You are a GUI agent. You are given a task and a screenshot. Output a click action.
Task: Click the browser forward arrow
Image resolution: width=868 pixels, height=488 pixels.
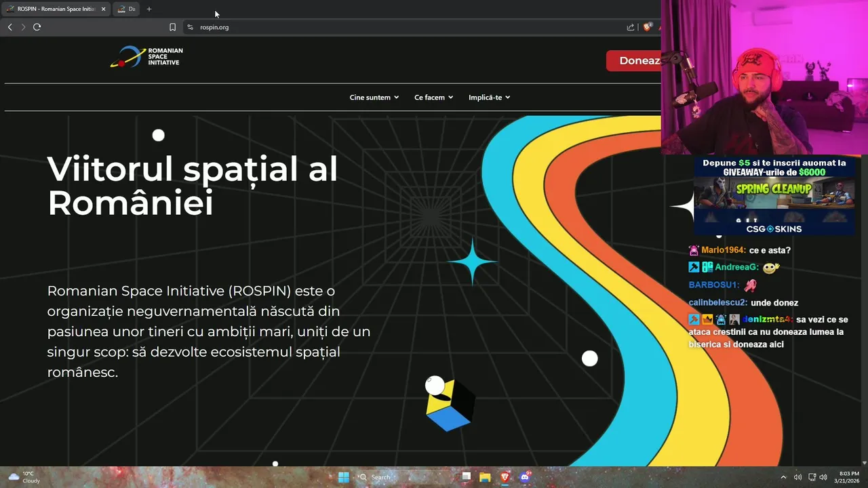tap(23, 27)
